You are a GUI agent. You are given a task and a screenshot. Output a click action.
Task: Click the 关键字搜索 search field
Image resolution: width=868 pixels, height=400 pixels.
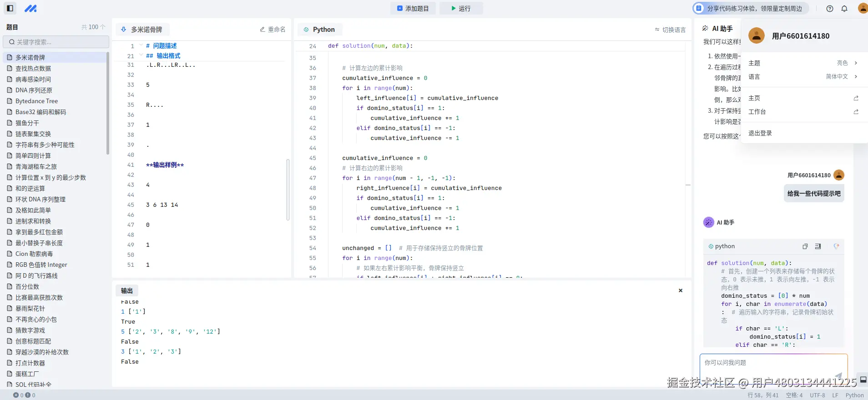pyautogui.click(x=56, y=42)
